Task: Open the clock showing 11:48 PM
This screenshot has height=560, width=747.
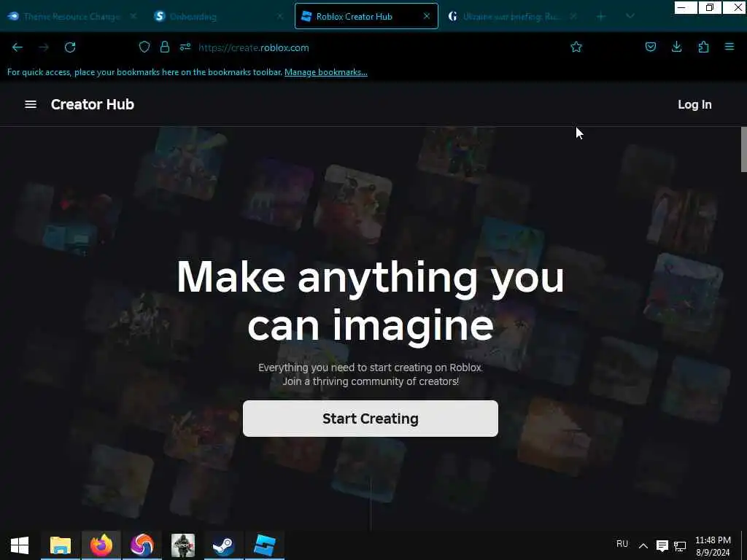Action: [713, 546]
